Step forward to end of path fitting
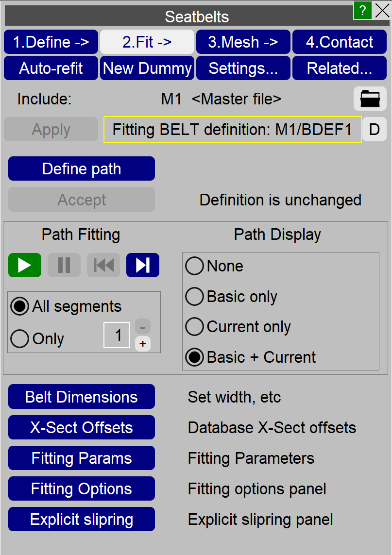The height and width of the screenshot is (555, 392). tap(143, 265)
